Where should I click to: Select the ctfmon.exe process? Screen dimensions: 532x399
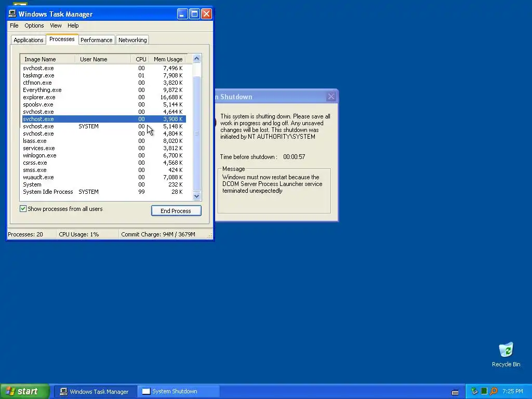tap(104, 83)
